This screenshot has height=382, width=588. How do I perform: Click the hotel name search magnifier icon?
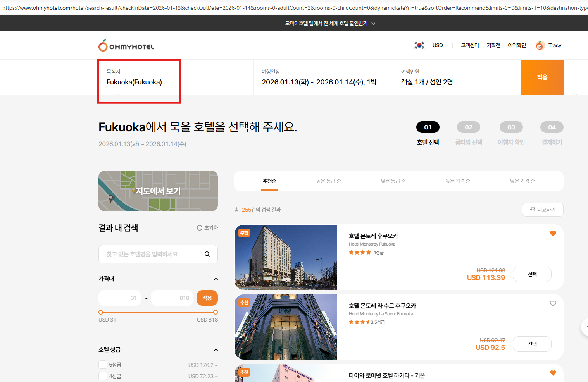click(207, 254)
